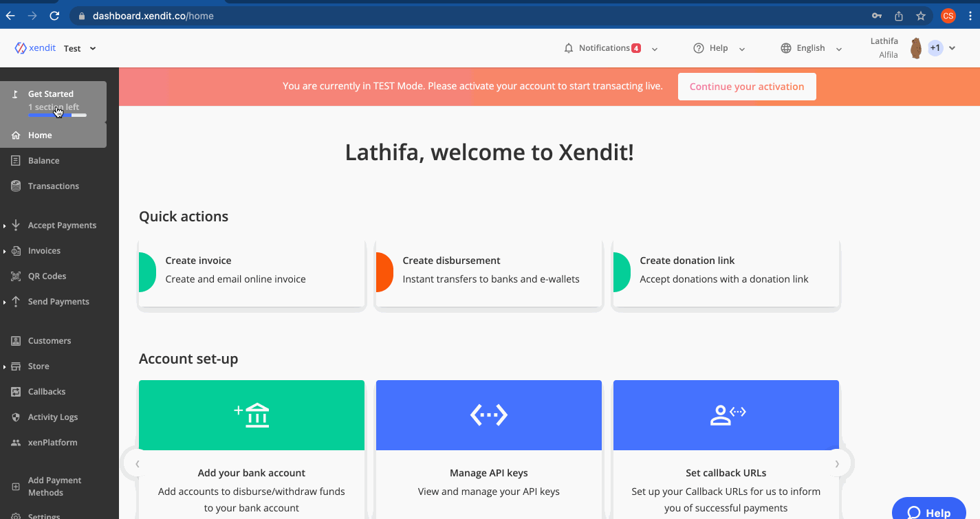This screenshot has width=980, height=519.
Task: Click the xenPlatform people icon
Action: tap(16, 443)
